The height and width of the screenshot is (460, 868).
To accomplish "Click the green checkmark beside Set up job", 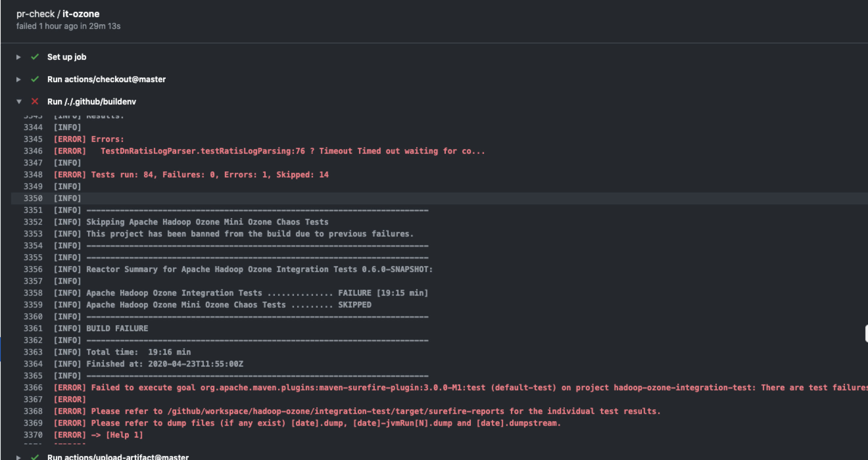I will (35, 57).
